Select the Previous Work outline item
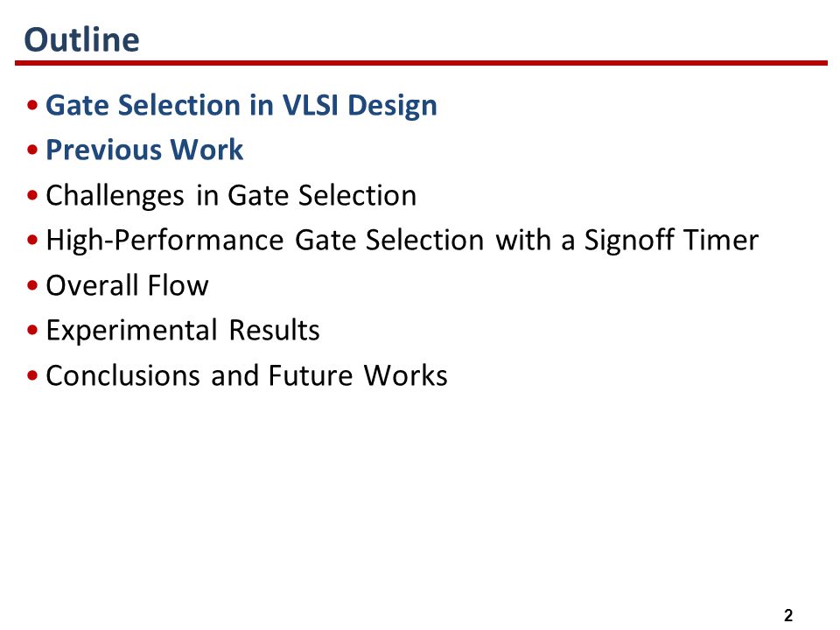 point(144,150)
